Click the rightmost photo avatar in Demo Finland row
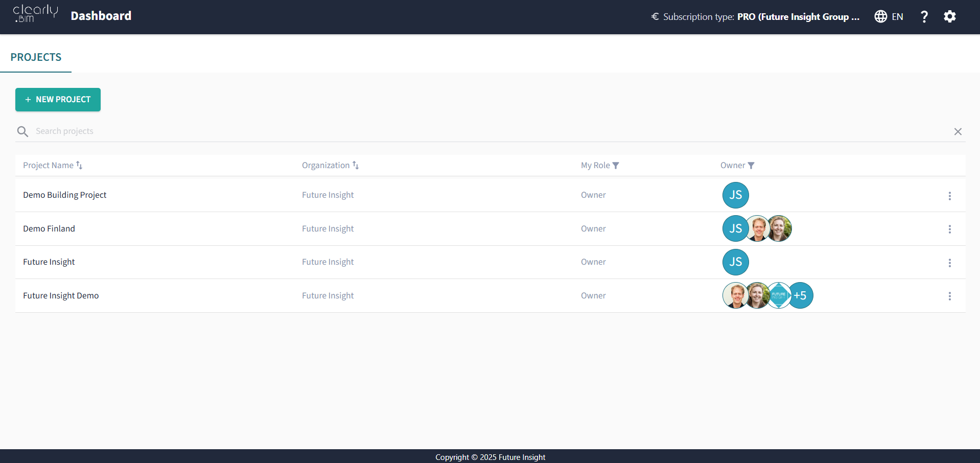 click(779, 228)
